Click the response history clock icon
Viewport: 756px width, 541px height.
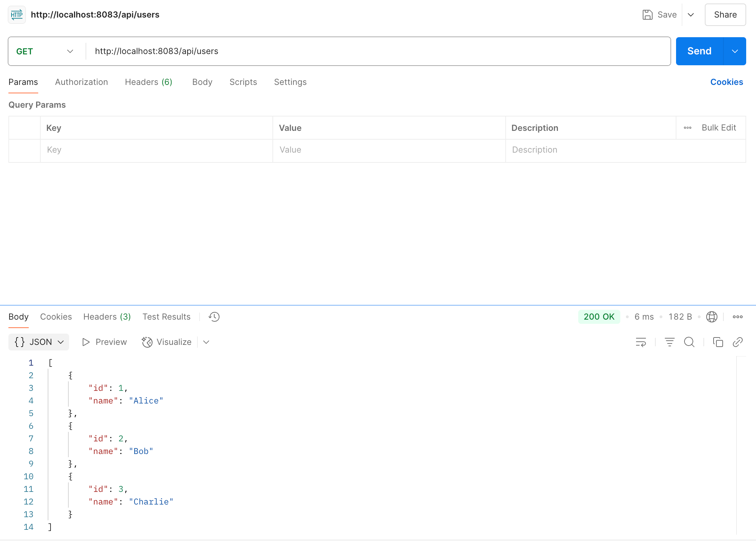(x=214, y=317)
